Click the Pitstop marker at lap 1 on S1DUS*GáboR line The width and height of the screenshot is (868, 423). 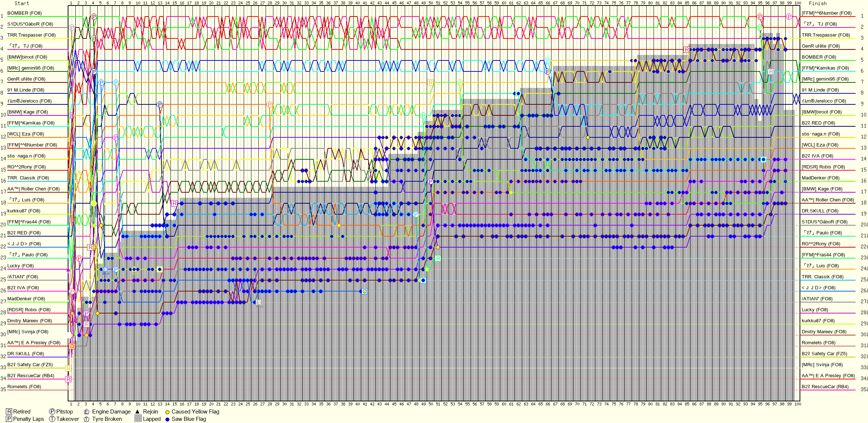pyautogui.click(x=72, y=27)
